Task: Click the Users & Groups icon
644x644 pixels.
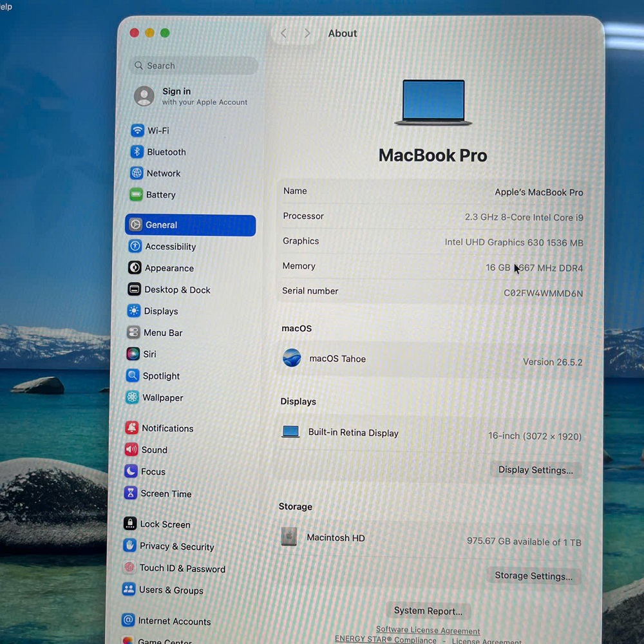Action: point(129,589)
